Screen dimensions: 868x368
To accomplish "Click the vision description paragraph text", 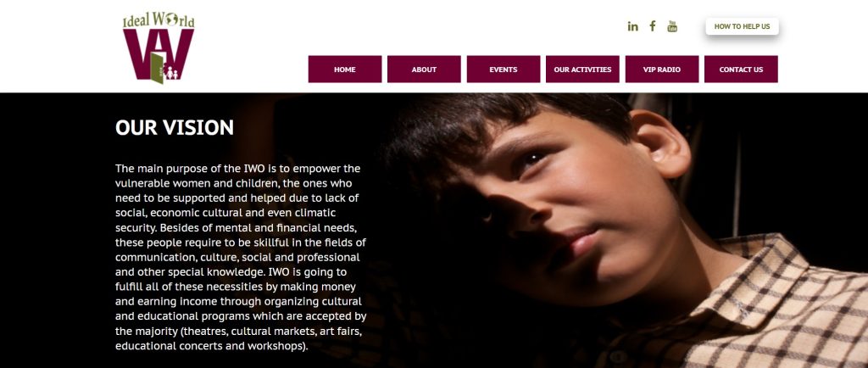I will pos(241,257).
